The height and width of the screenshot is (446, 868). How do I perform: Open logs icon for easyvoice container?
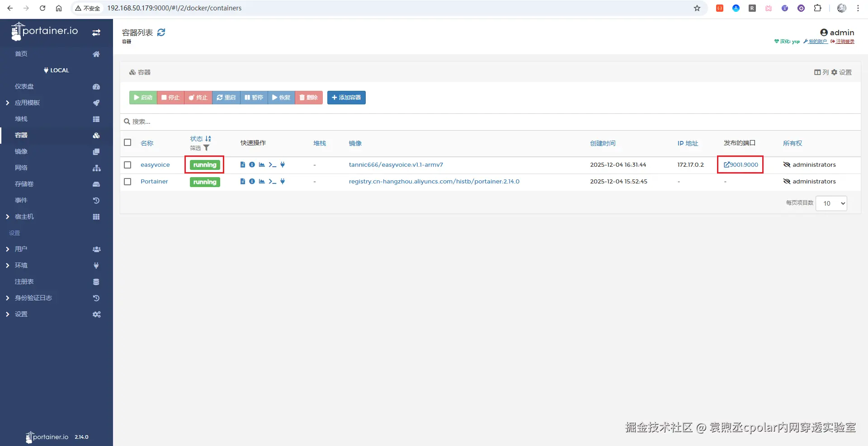243,165
